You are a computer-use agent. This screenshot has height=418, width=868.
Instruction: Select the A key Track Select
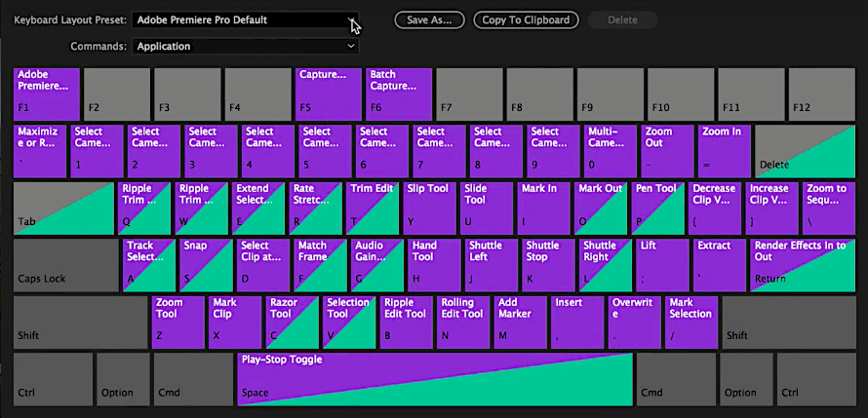pyautogui.click(x=149, y=265)
